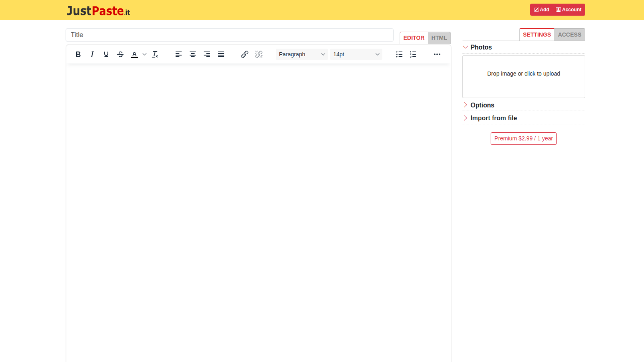The width and height of the screenshot is (644, 362).
Task: Open the more toolbar options ellipsis
Action: 437,54
